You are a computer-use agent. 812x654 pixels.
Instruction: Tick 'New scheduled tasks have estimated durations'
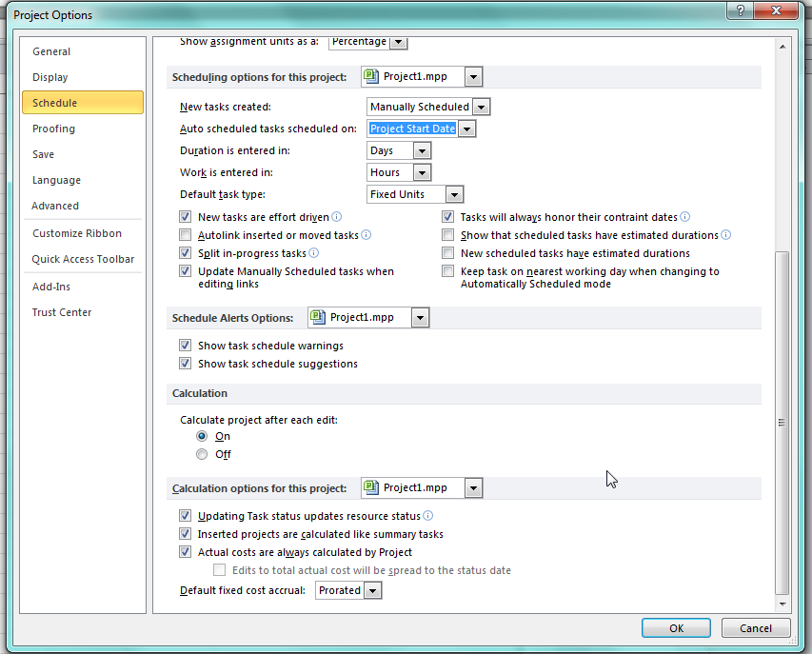tap(448, 253)
